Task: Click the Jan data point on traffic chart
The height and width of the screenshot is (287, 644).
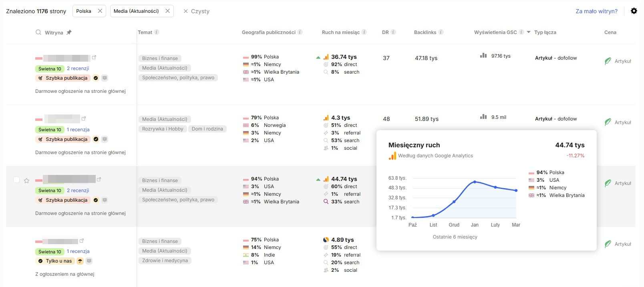Action: point(475,182)
